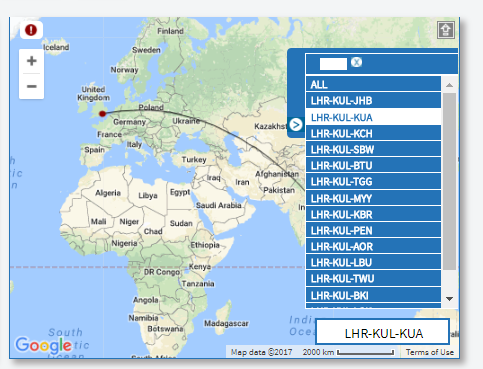483x369 pixels.
Task: Click the upload arrow icon on the map
Action: pos(446,30)
